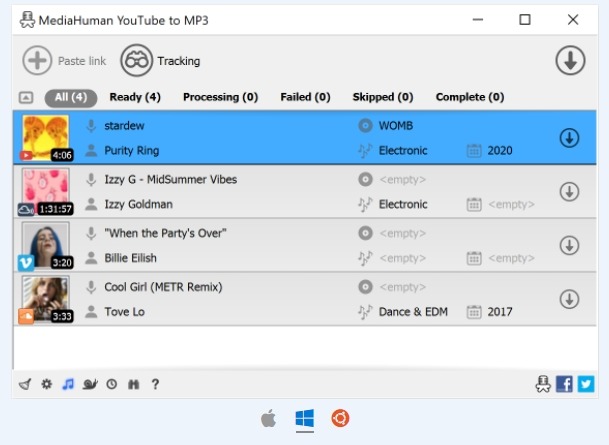Click the person icon beside Billie Eilish

coord(91,258)
